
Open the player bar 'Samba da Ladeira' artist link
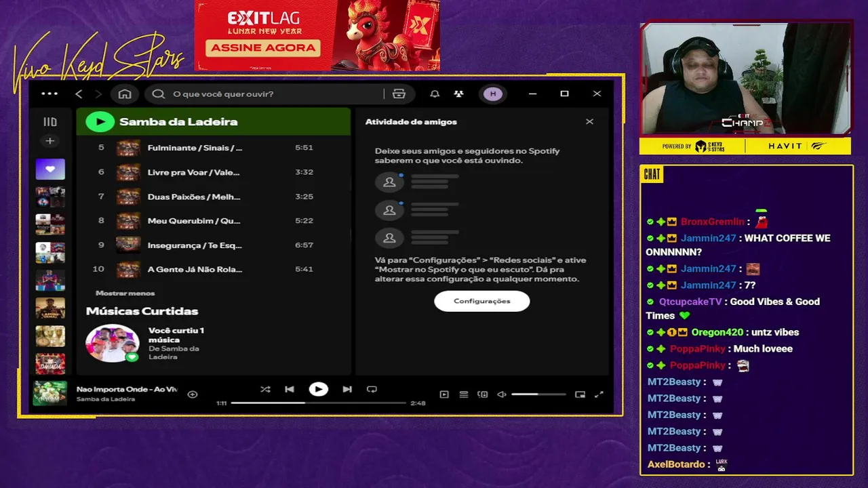[x=105, y=399]
